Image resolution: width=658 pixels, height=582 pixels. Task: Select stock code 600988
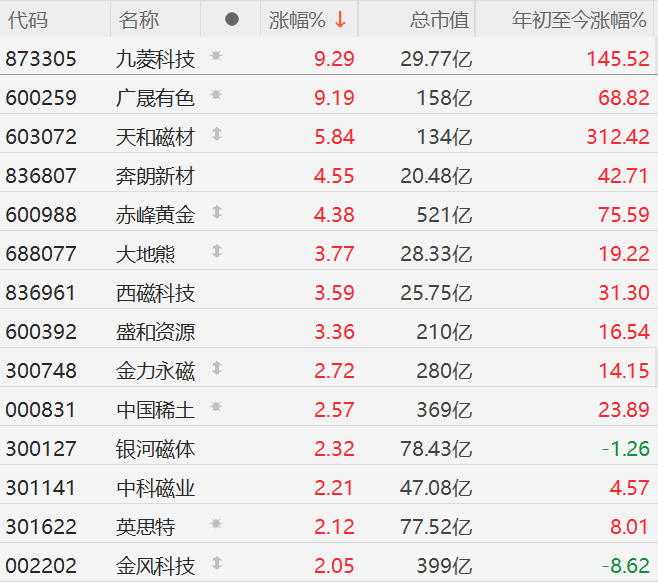41,215
